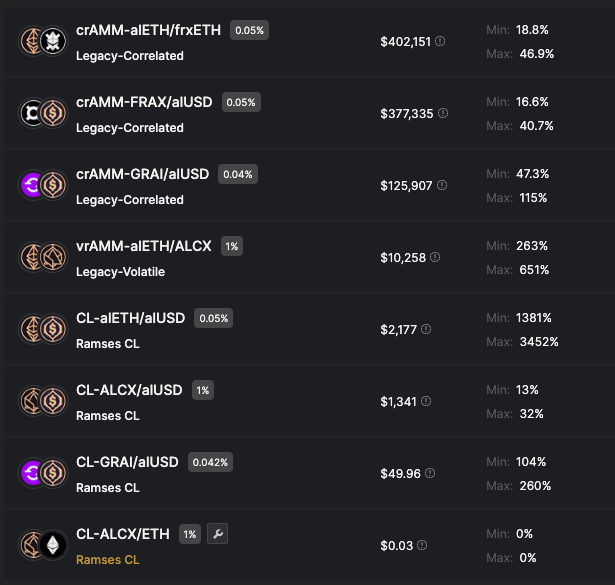Open the crAMM-FRAX/alUSD pool
The height and width of the screenshot is (585, 615).
tap(146, 102)
